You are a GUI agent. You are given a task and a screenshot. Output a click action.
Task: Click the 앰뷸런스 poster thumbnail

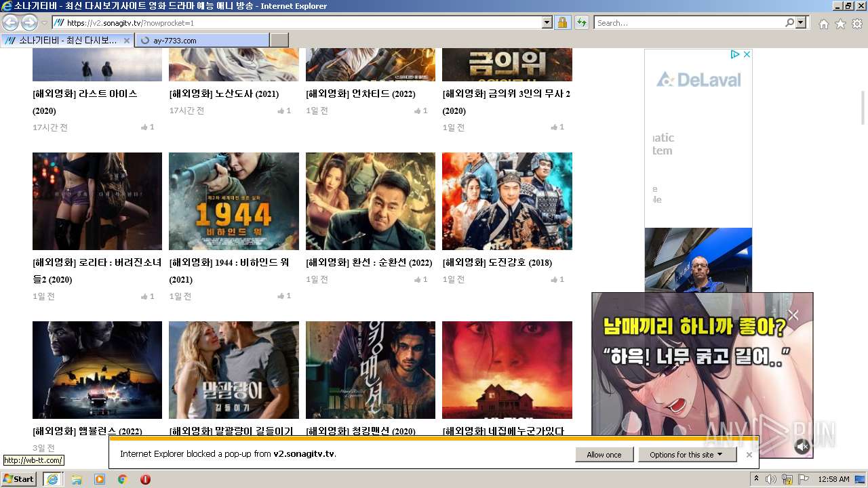click(x=97, y=370)
